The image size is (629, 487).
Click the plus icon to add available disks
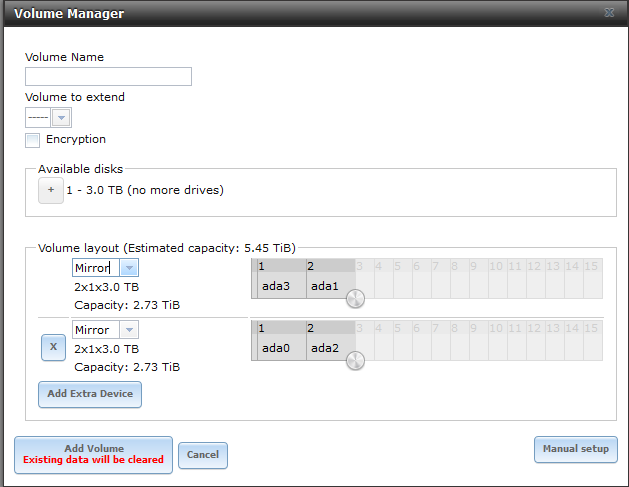tap(50, 190)
